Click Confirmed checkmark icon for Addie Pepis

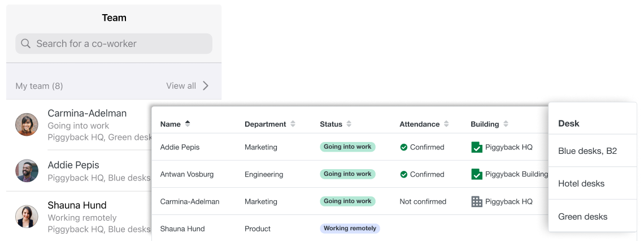click(403, 147)
